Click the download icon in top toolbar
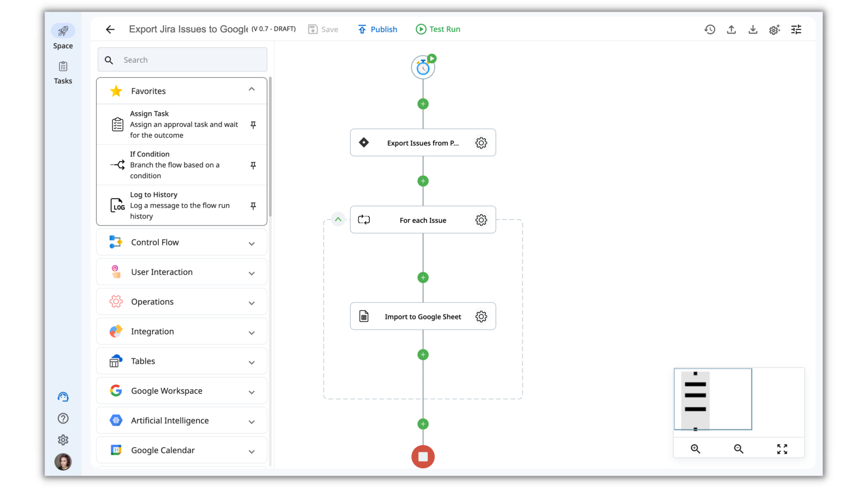Screen dimensions: 868x488 pos(753,29)
